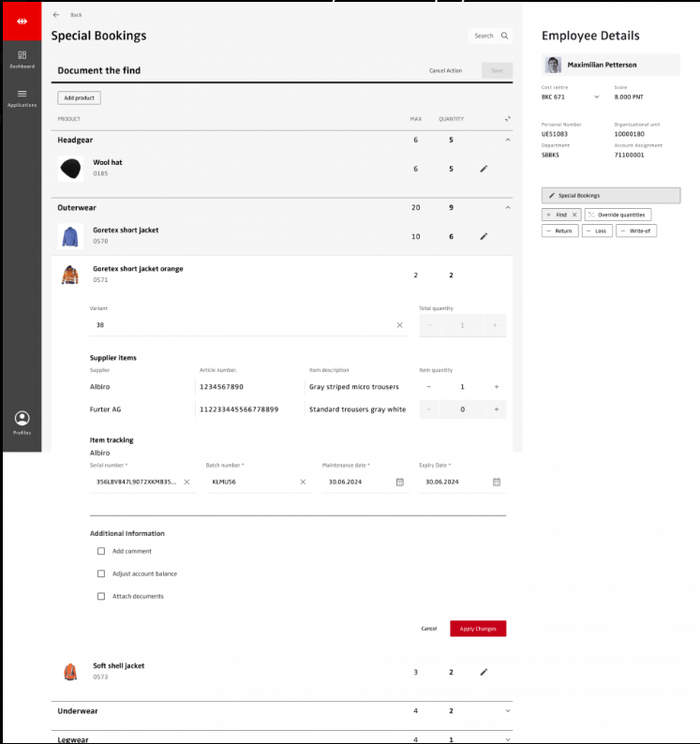Enable the Add comment checkbox
The height and width of the screenshot is (744, 700).
(x=101, y=551)
